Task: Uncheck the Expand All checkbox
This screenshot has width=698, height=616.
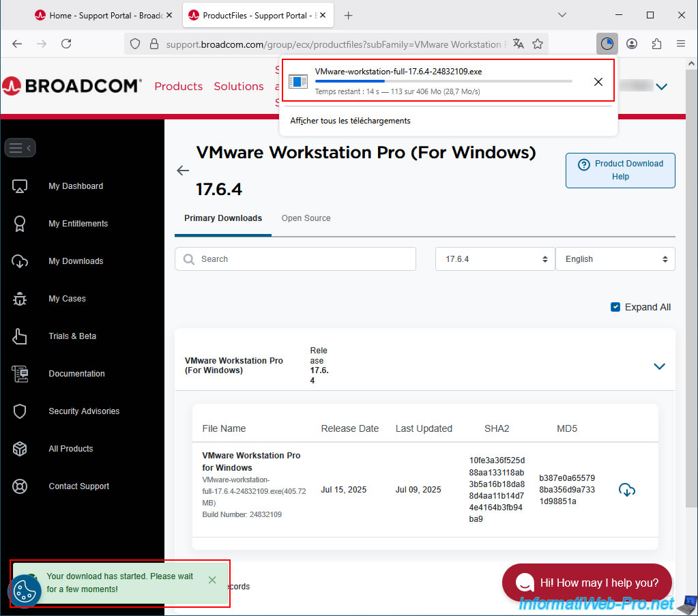Action: click(x=615, y=307)
